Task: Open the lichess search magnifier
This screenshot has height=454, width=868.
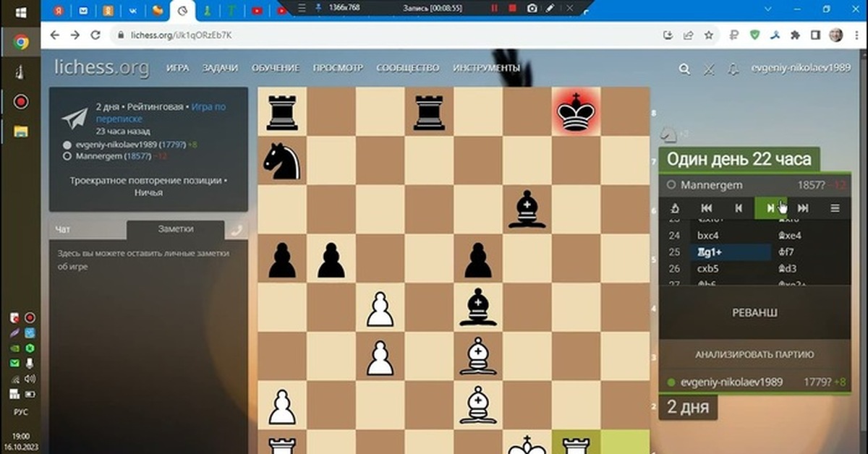Action: point(684,69)
